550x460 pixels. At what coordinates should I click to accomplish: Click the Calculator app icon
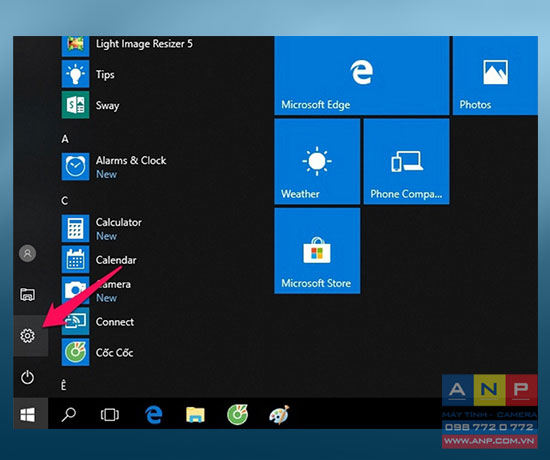coord(75,228)
